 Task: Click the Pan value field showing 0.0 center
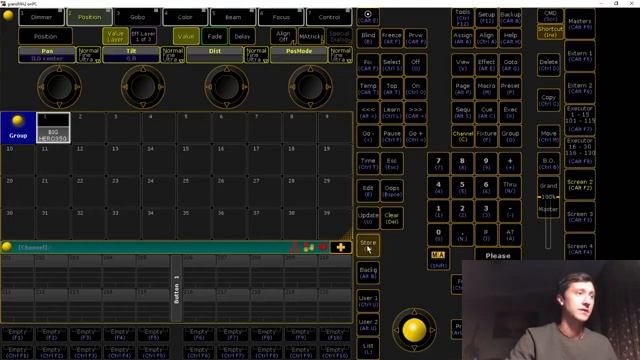click(47, 59)
